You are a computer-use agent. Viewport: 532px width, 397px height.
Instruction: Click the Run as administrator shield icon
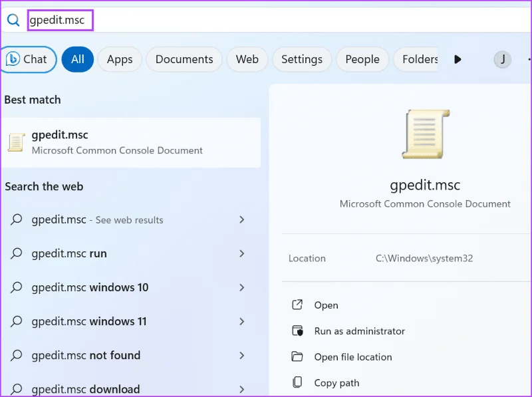click(297, 331)
